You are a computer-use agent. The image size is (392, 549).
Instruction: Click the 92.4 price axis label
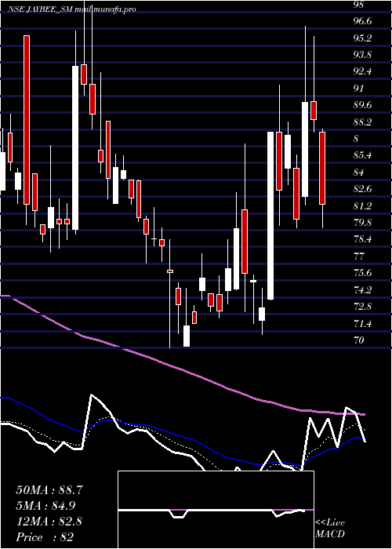362,72
